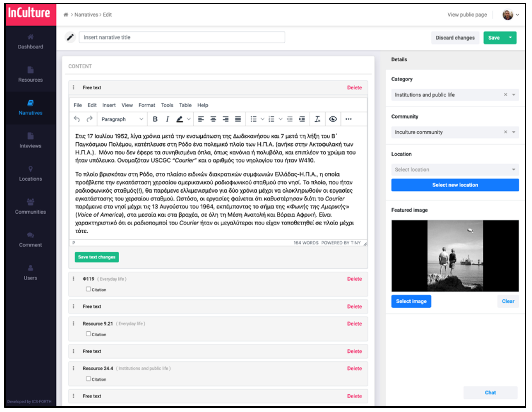
Task: Click the pencil icon beside title
Action: click(70, 37)
